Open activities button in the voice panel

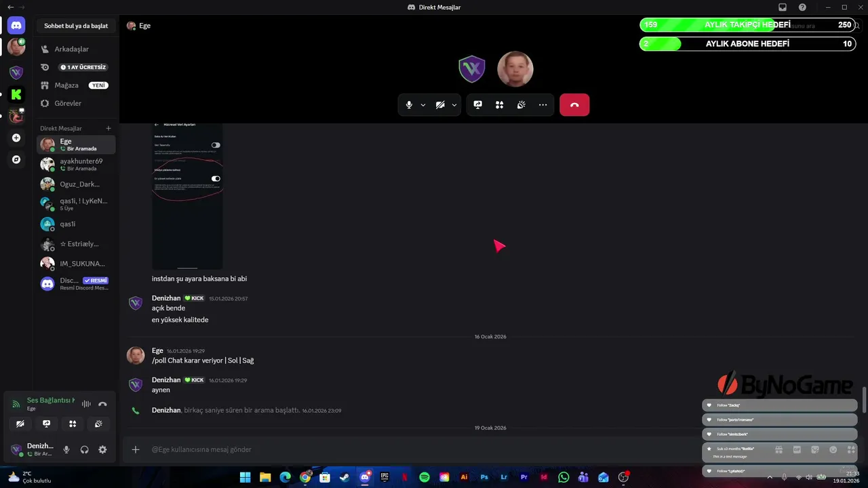73,424
